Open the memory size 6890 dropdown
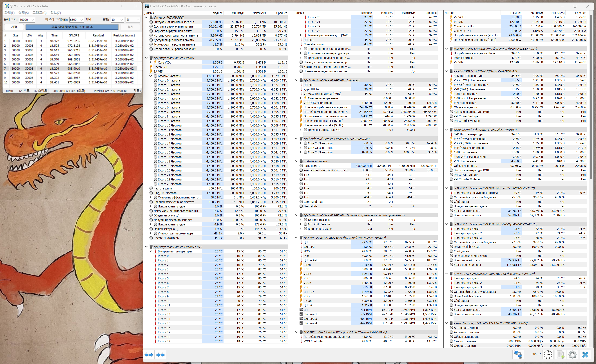596x364 pixels. click(82, 20)
